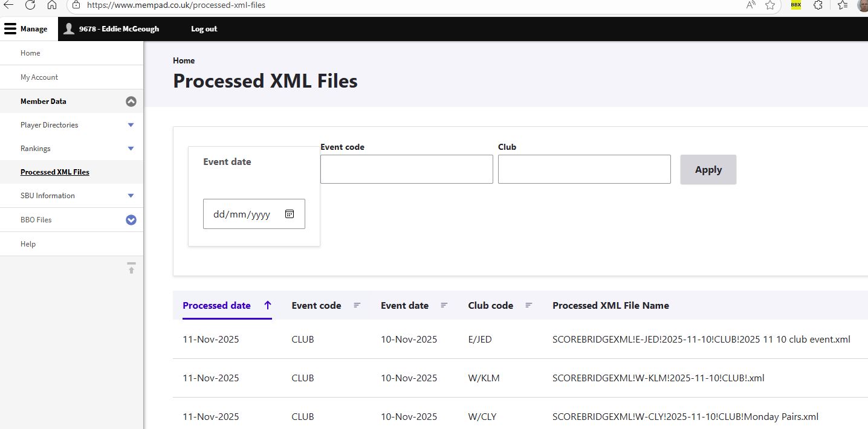Click the Club code column sort icon
Image resolution: width=868 pixels, height=429 pixels.
[528, 305]
